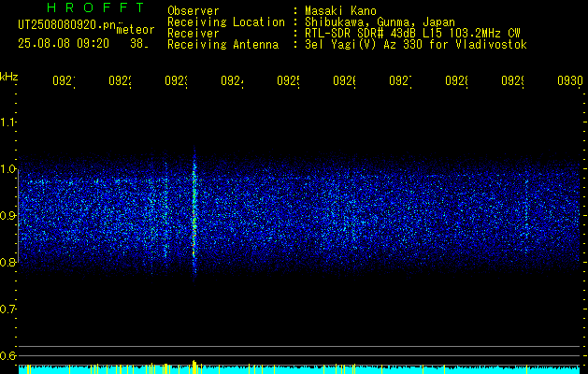Click the 0927 time axis marker

point(400,81)
